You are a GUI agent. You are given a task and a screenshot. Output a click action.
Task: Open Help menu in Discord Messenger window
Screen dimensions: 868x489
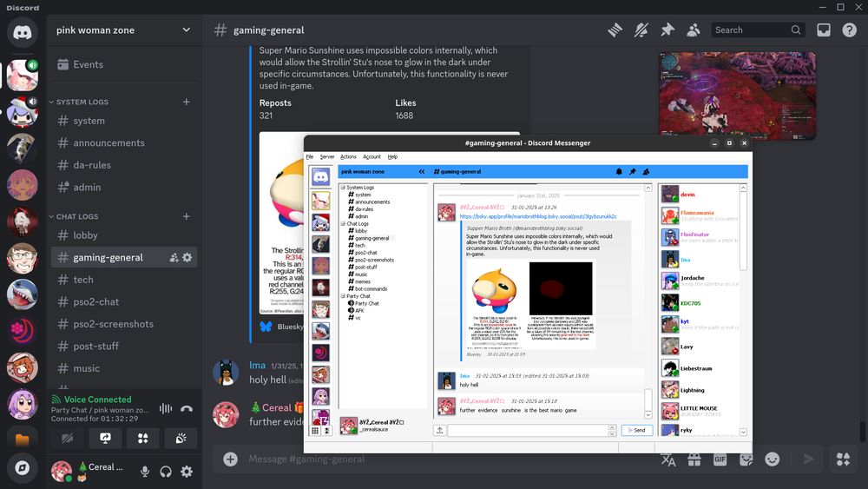392,156
